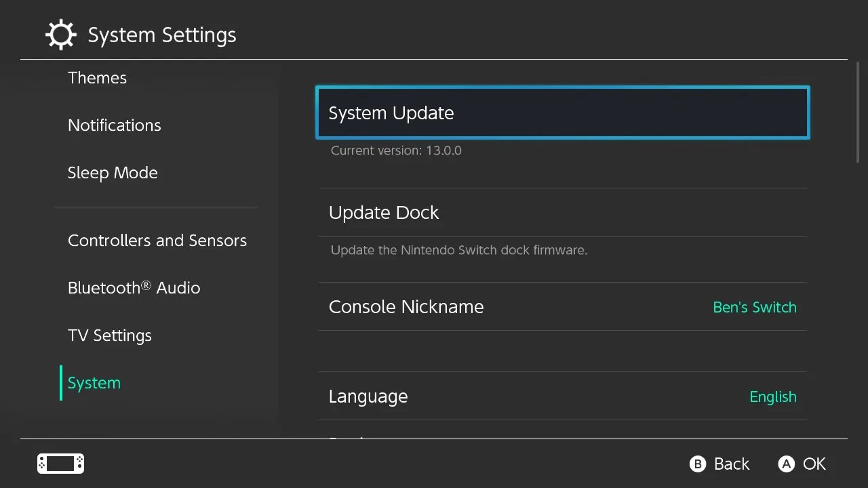
Task: Click the System Settings gear icon
Action: click(61, 34)
